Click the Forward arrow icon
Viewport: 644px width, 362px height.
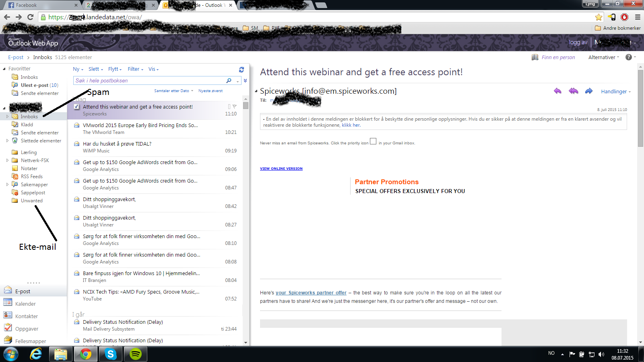(589, 91)
